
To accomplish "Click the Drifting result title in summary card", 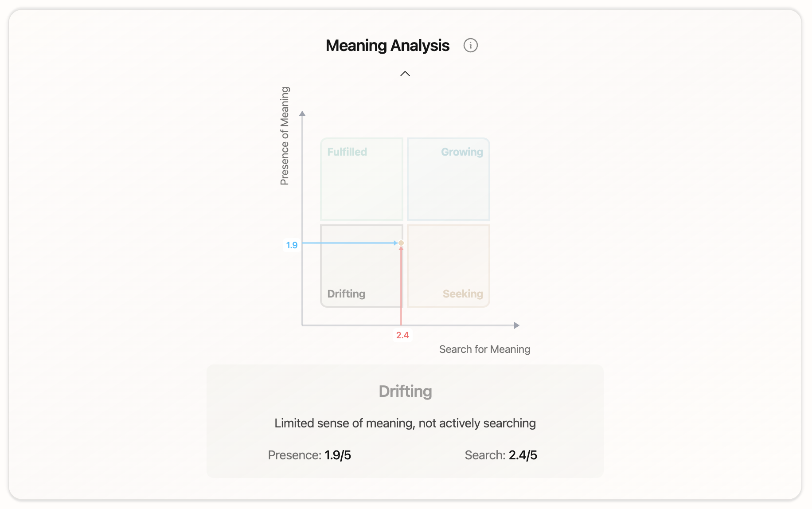I will tap(405, 391).
